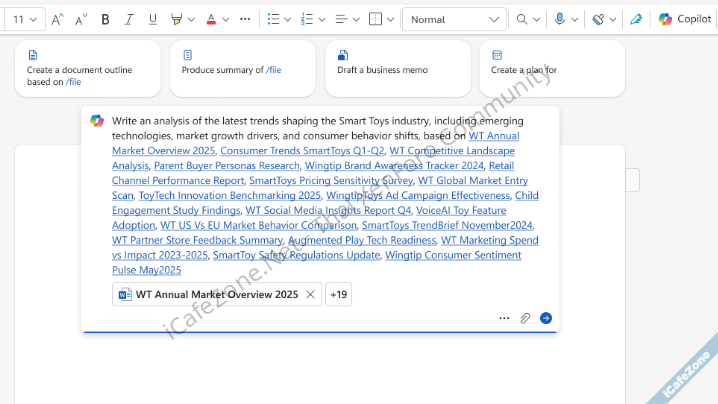Open SmartToys TrendBrief November2024 link
The image size is (718, 404).
coord(447,225)
